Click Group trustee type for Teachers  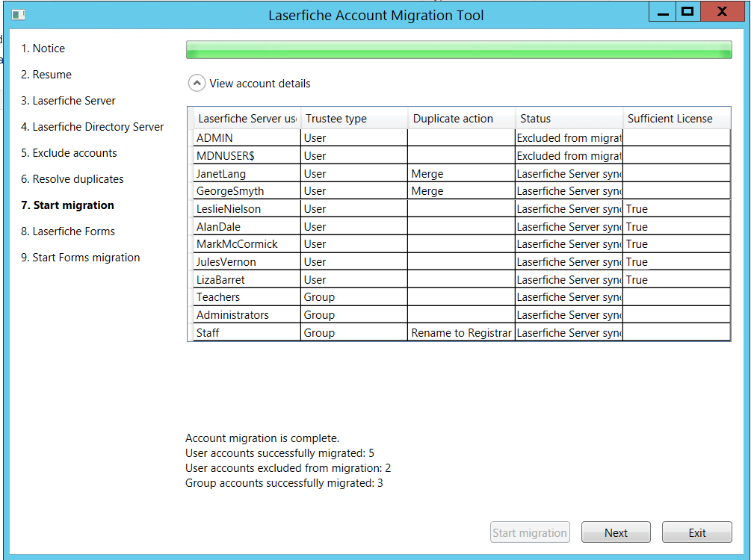click(354, 297)
